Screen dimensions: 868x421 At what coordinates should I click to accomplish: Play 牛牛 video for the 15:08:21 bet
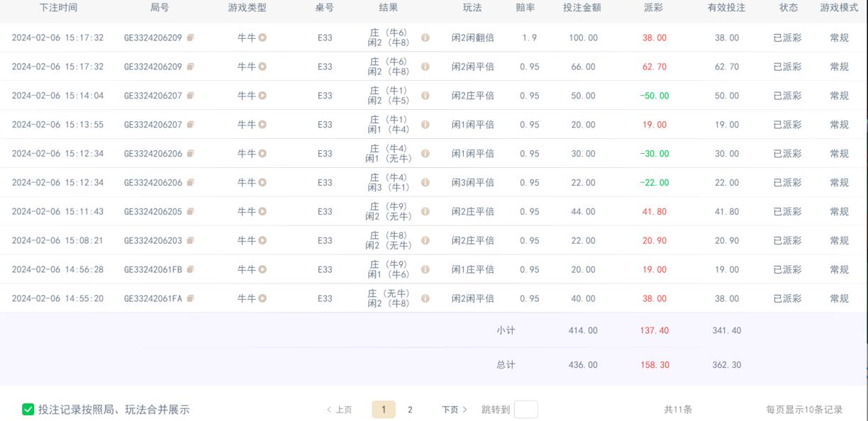(x=262, y=240)
